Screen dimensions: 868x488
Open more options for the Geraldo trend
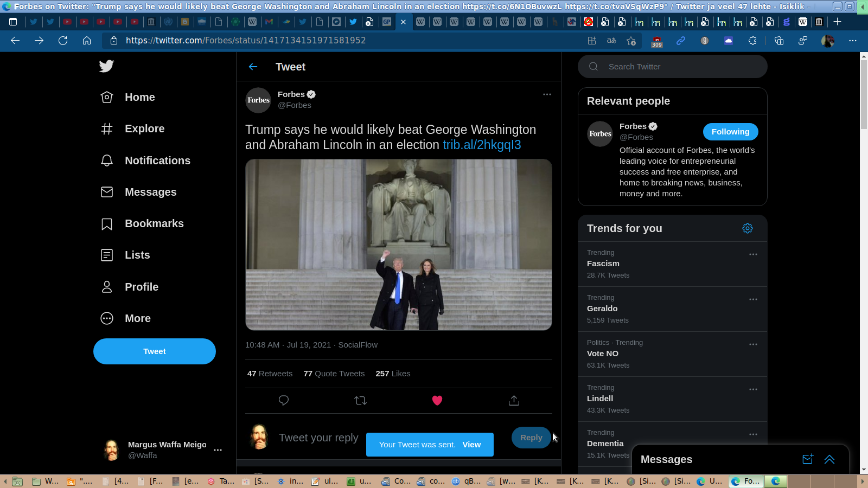pos(753,299)
